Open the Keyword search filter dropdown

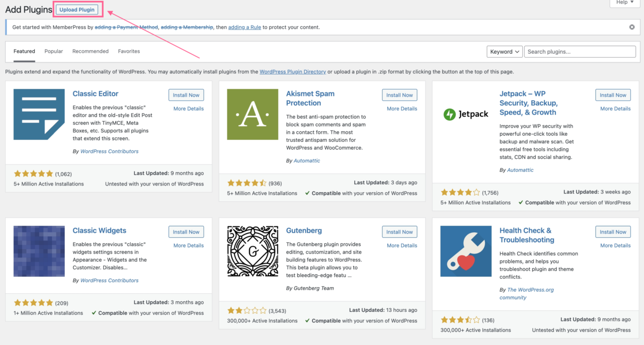[504, 51]
